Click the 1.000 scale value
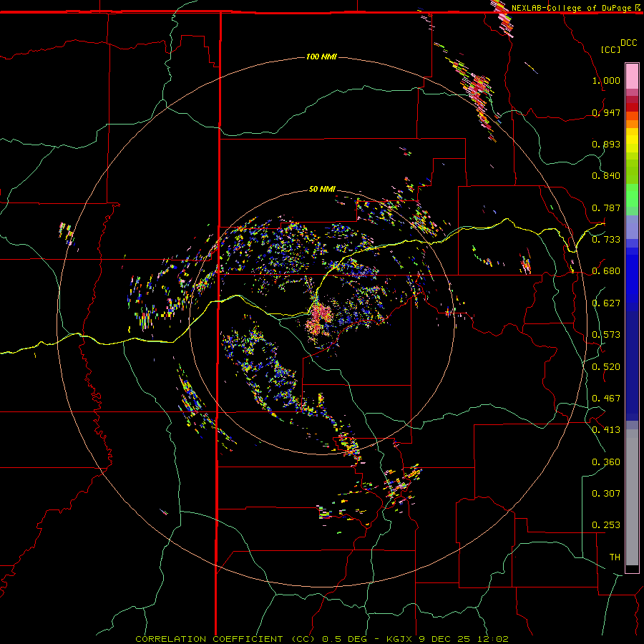644x644 pixels. pos(606,80)
